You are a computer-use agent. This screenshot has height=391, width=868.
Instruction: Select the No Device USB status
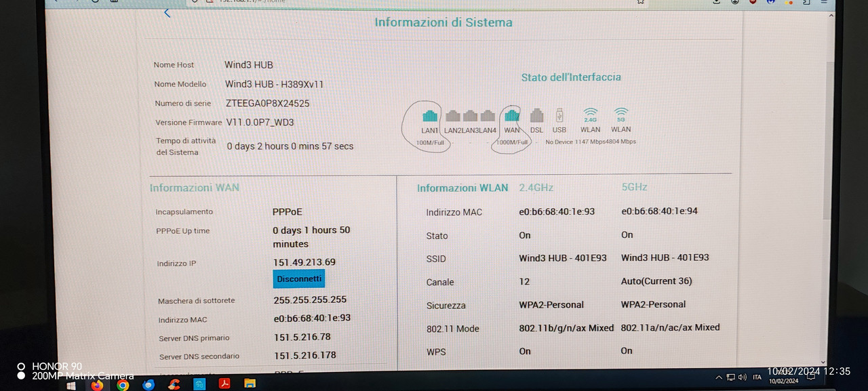click(559, 142)
